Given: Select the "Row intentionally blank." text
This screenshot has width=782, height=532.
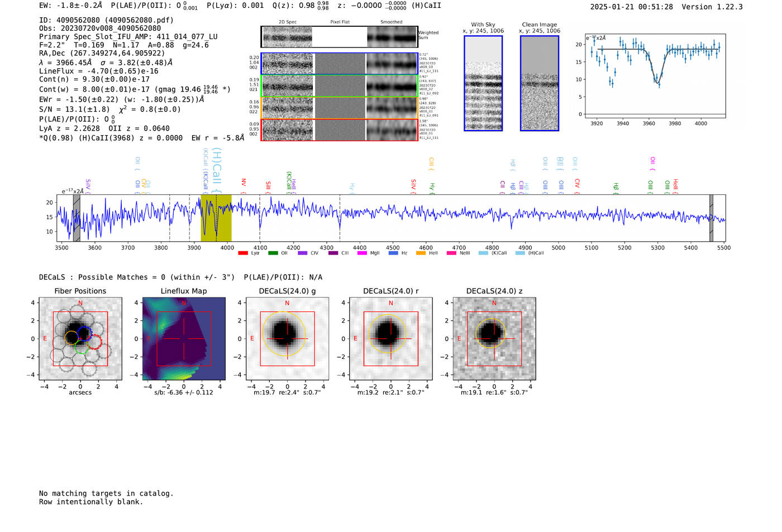Looking at the screenshot, I should (91, 502).
